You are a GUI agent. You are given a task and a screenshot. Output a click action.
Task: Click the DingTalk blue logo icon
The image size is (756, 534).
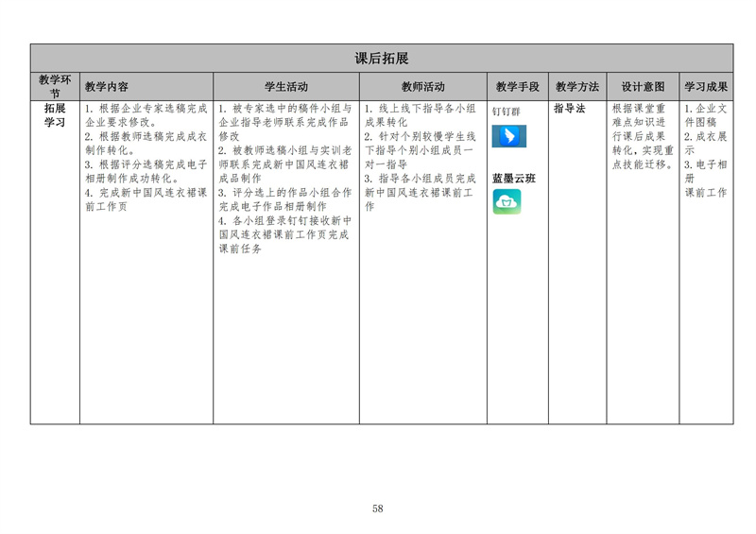click(x=509, y=136)
